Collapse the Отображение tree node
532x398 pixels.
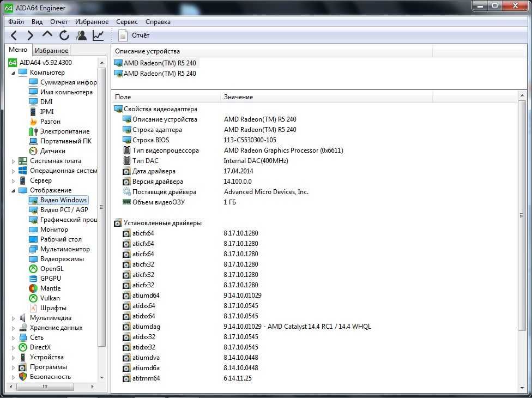pyautogui.click(x=13, y=191)
